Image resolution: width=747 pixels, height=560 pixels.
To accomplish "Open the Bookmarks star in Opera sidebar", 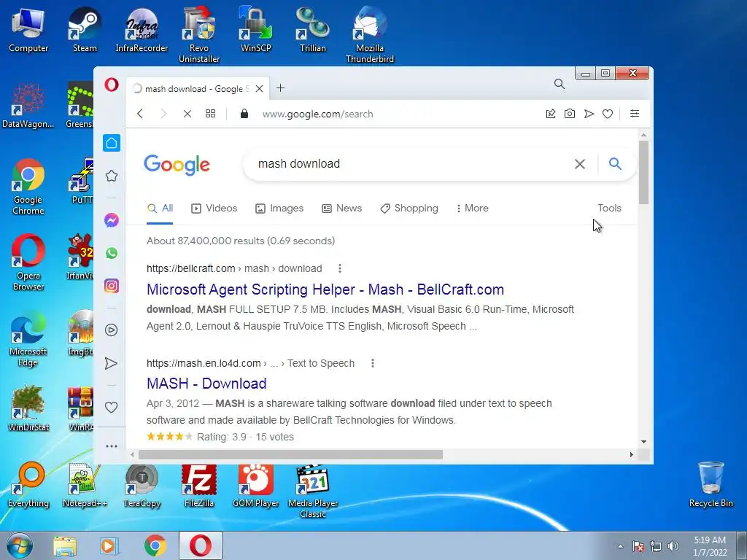I will [x=112, y=176].
